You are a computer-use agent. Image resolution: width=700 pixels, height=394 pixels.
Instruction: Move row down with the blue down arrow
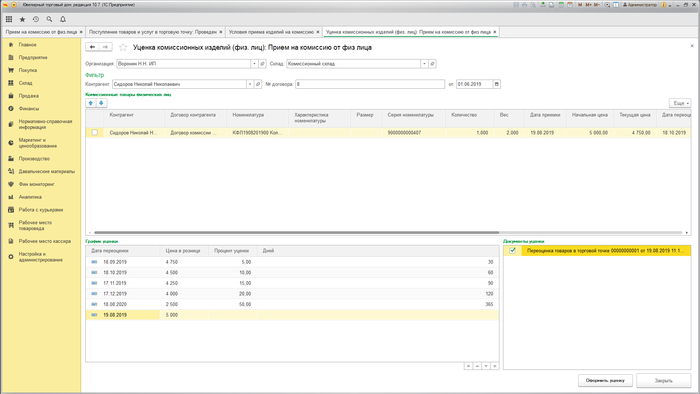[x=101, y=103]
